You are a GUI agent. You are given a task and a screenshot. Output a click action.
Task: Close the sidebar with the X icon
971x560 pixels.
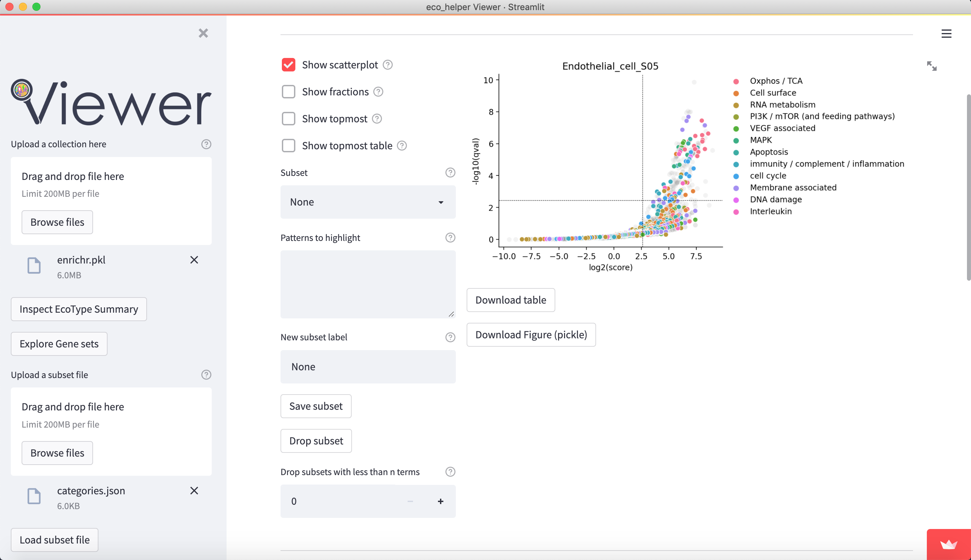pos(203,33)
